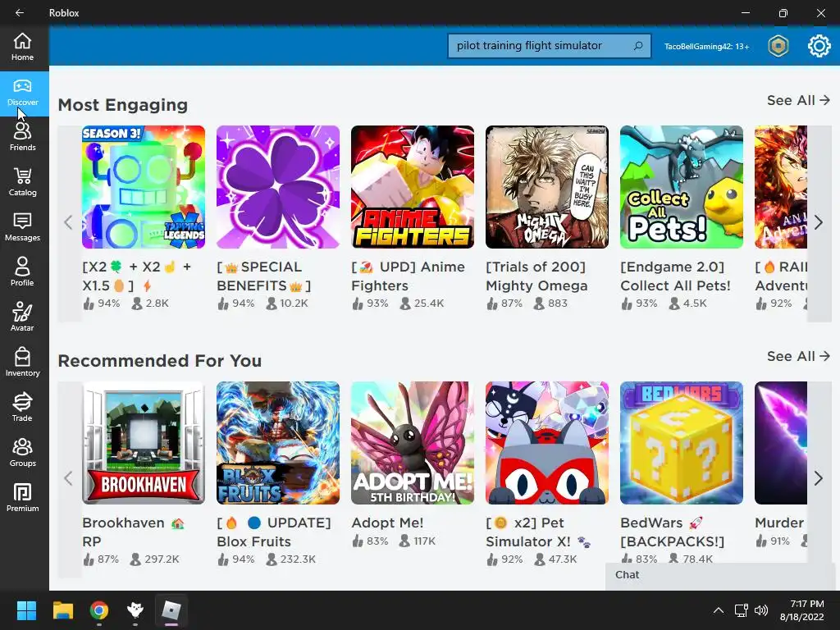Image resolution: width=840 pixels, height=630 pixels.
Task: Open Tapping Legends game thumbnail
Action: coord(143,187)
